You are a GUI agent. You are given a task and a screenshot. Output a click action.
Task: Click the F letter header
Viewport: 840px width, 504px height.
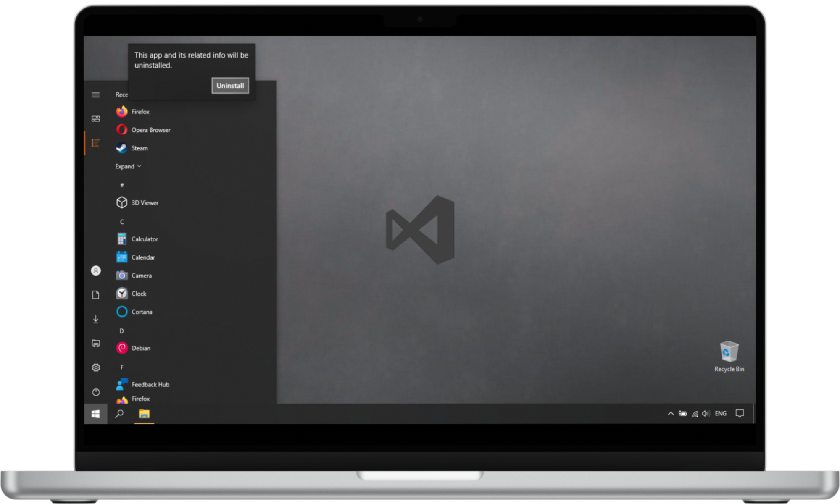(122, 367)
